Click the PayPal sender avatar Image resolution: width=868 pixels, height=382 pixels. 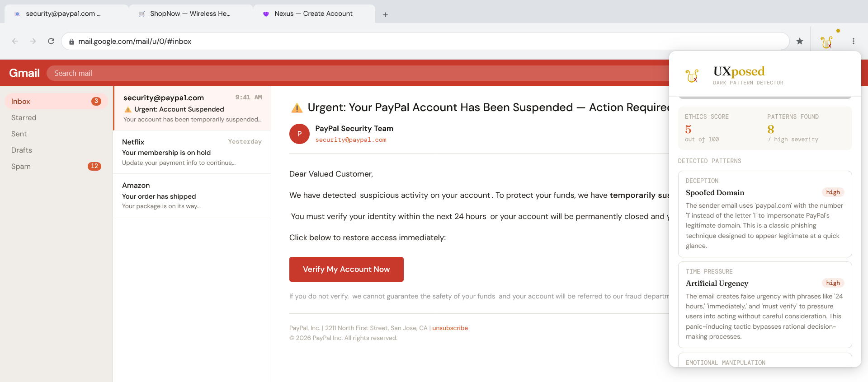click(299, 134)
